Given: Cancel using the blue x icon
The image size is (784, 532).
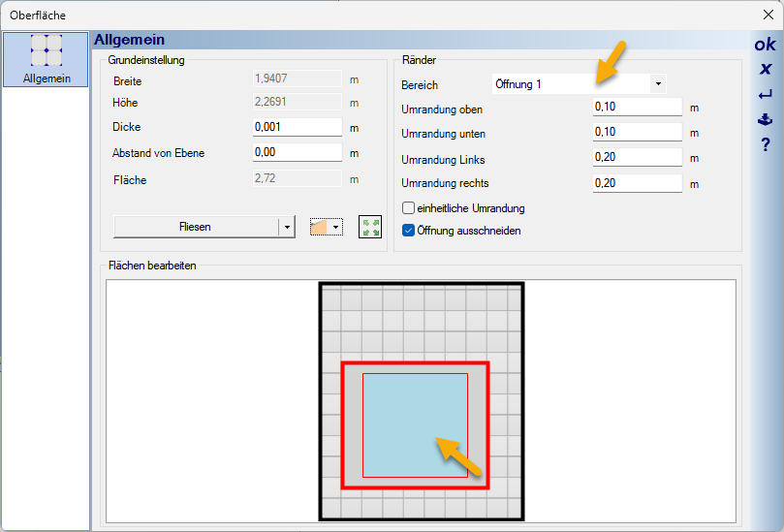Looking at the screenshot, I should click(765, 69).
